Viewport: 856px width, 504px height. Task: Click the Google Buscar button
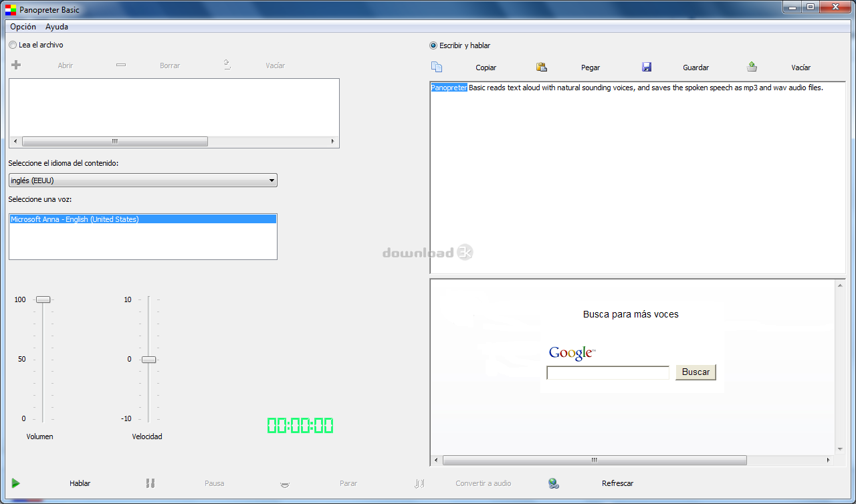[695, 372]
